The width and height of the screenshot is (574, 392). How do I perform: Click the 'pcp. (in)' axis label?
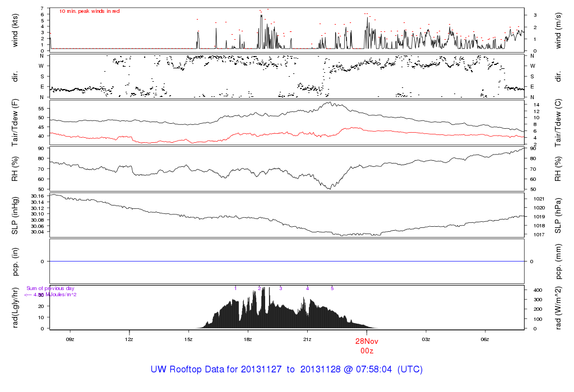15,262
